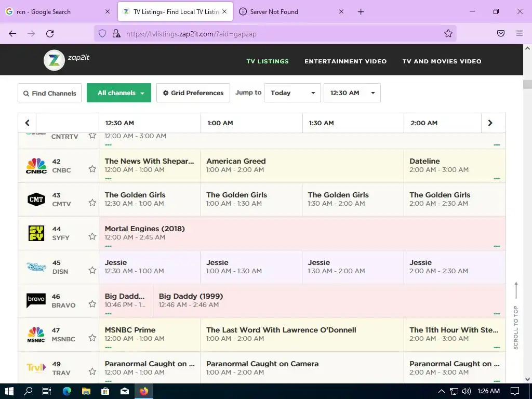Open Firefox hamburger menu
The image size is (532, 399).
click(520, 33)
